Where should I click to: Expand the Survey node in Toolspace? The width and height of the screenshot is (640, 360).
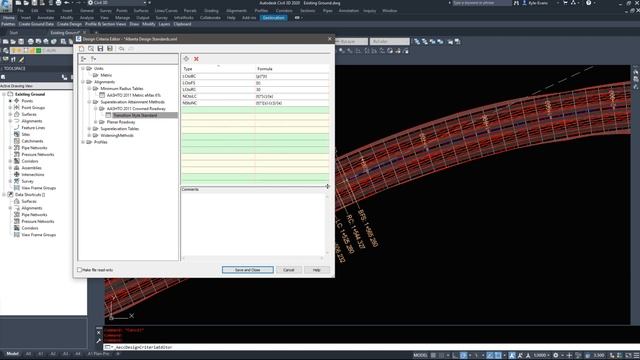point(10,181)
